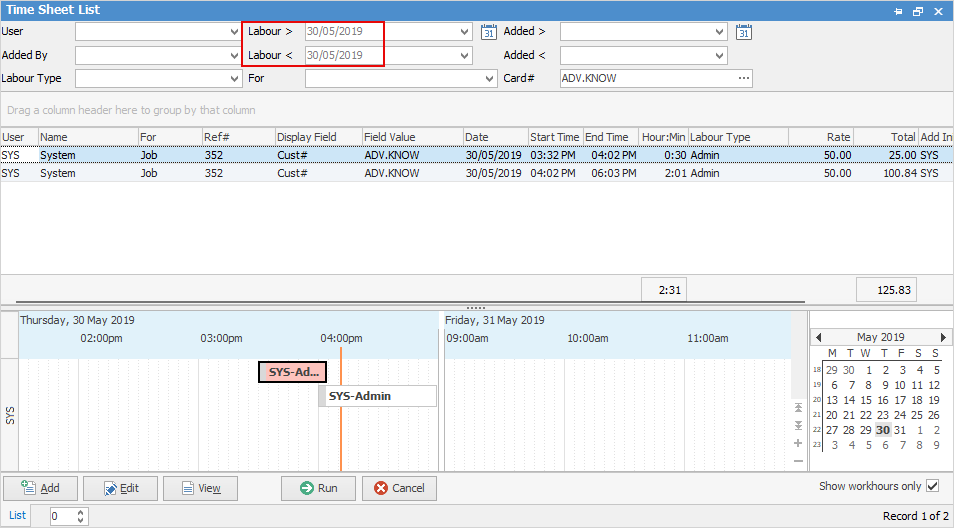Sort by the Labour Type column header

pos(739,137)
